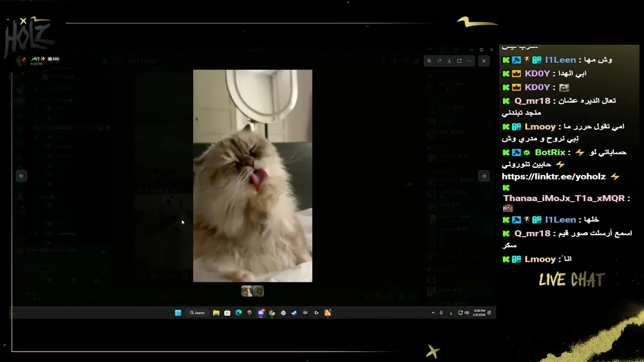Close the image viewer with the X button
Image resolution: width=644 pixels, height=362 pixels.
(x=484, y=61)
